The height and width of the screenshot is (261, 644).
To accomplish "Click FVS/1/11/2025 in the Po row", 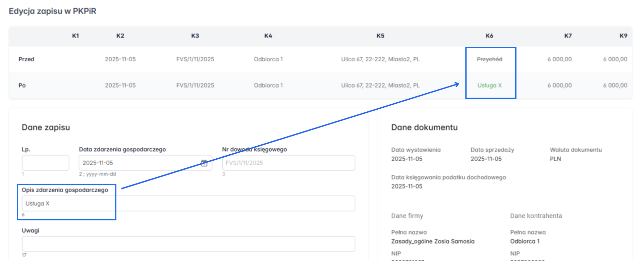I will [x=195, y=85].
